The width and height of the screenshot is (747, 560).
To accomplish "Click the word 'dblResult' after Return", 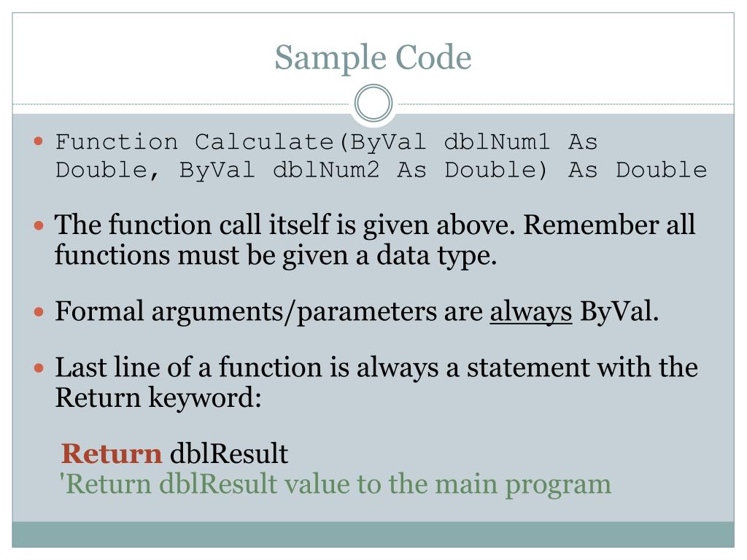I will (229, 454).
